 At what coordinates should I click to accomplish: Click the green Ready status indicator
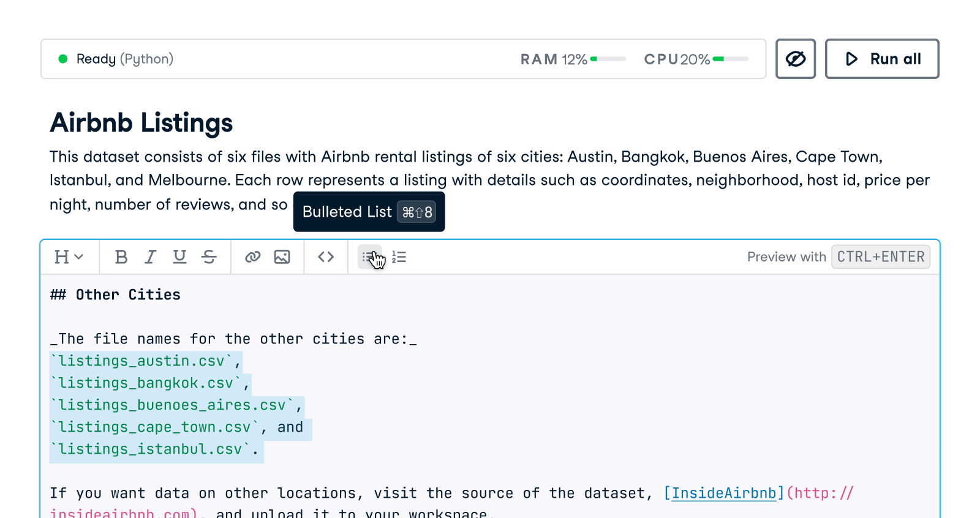62,59
